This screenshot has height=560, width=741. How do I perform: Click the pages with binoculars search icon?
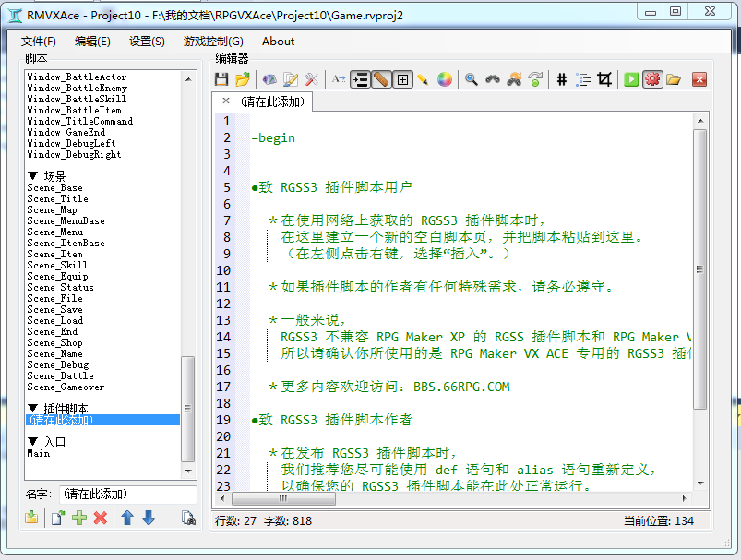pyautogui.click(x=188, y=518)
